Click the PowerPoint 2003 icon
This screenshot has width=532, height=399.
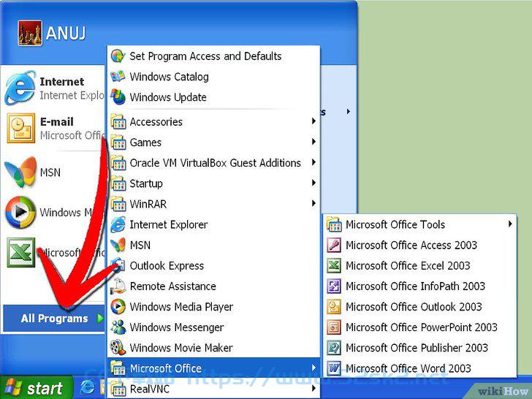coord(334,327)
